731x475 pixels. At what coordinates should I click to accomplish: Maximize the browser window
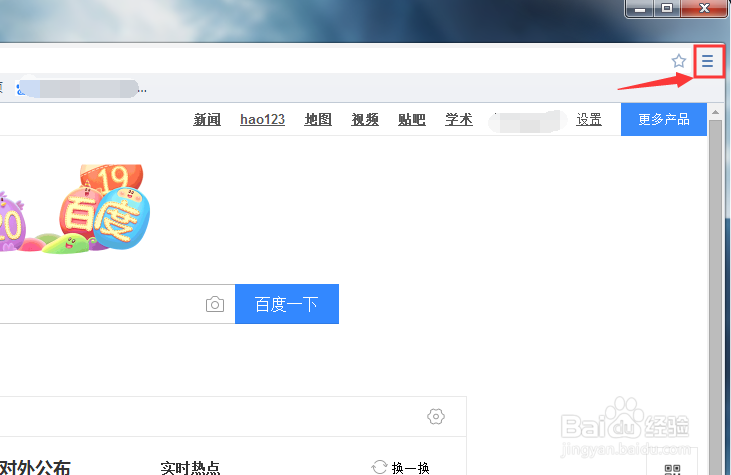[x=667, y=8]
